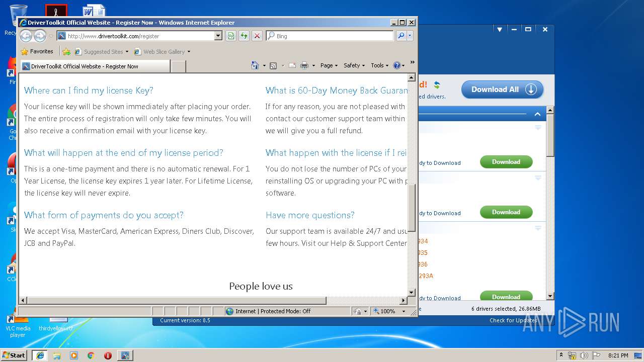
Task: Open the Windows Media Player taskbar icon
Action: coord(74,355)
